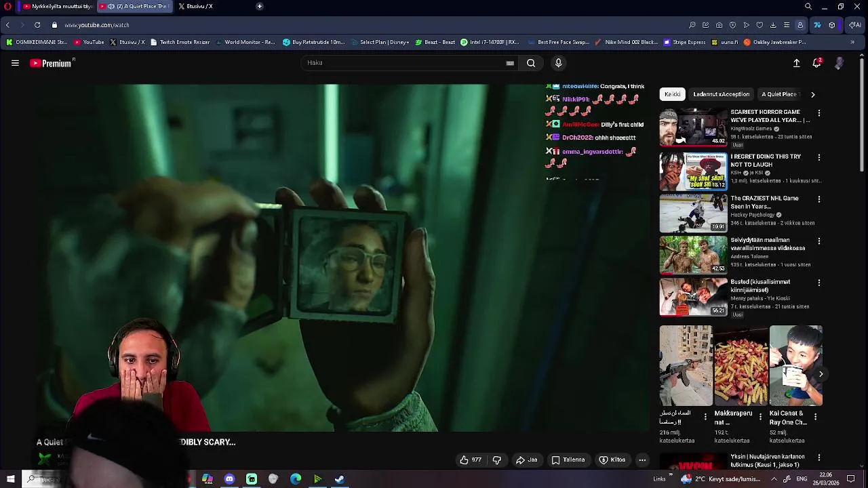Open options for CRAZIEST NHL Game video
The width and height of the screenshot is (868, 488).
coord(819,199)
